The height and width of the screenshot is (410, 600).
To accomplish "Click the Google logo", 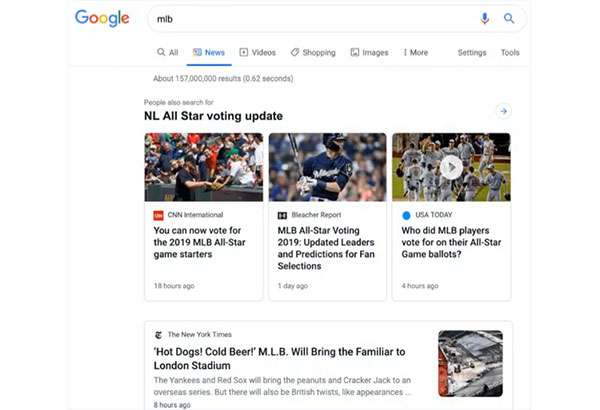I will pos(102,18).
